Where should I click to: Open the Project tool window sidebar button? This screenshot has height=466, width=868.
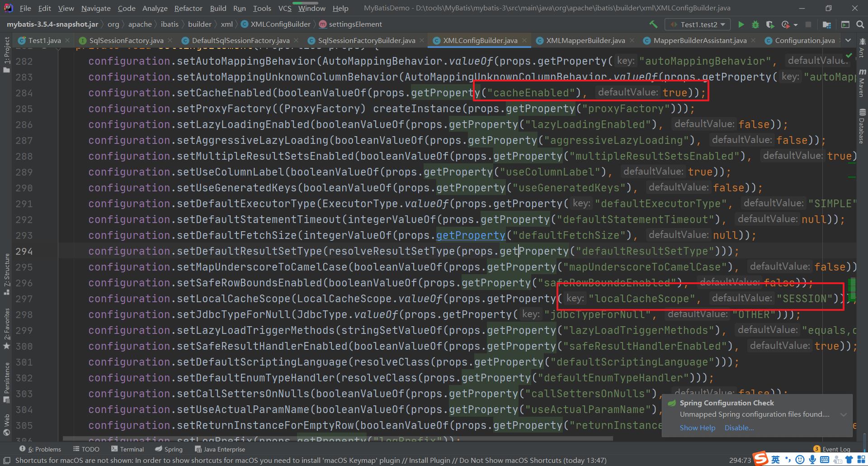(x=6, y=54)
